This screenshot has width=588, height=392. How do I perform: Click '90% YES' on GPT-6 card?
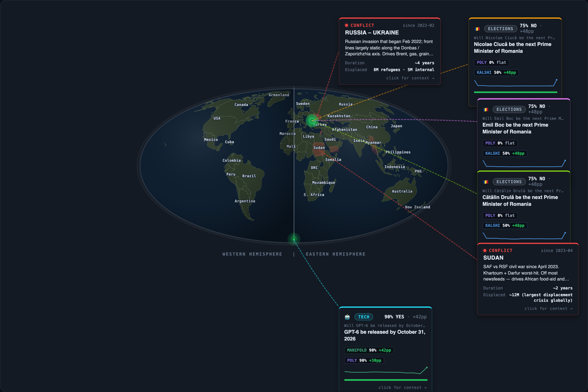(394, 317)
